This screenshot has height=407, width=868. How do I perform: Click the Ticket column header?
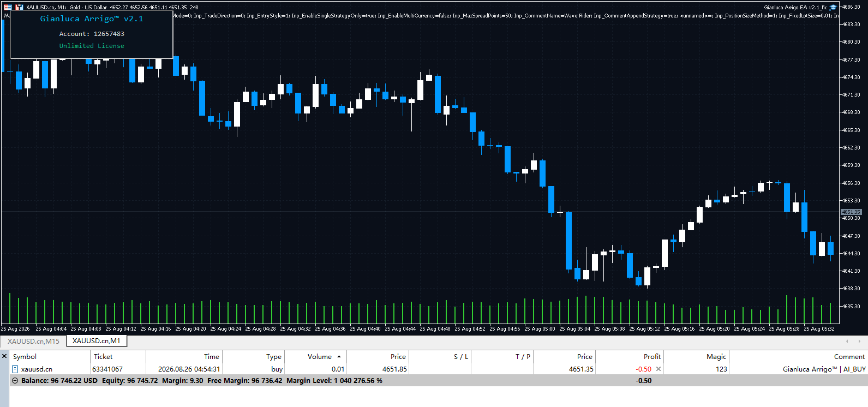(103, 356)
